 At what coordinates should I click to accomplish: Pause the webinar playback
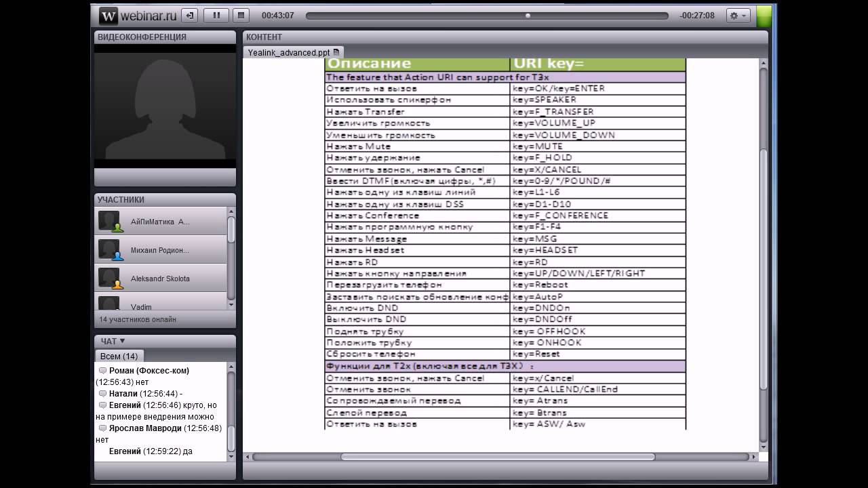coord(216,15)
